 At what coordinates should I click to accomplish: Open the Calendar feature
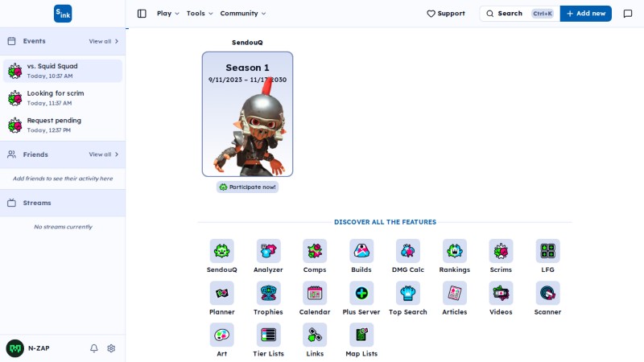[315, 293]
